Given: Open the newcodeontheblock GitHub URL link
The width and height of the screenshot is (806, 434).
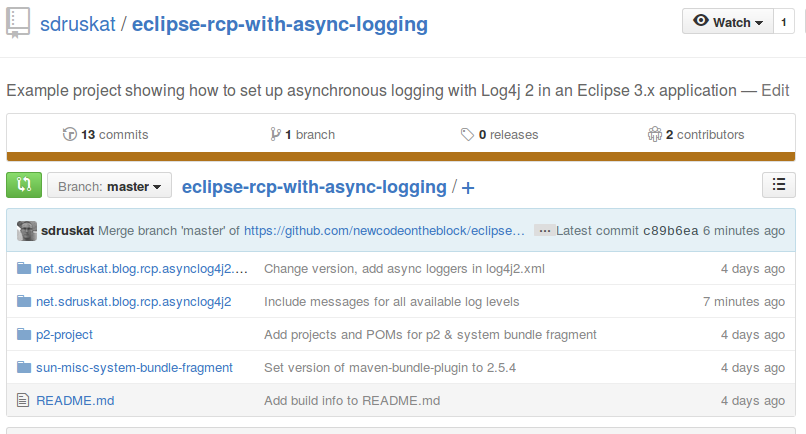Looking at the screenshot, I should pyautogui.click(x=384, y=231).
